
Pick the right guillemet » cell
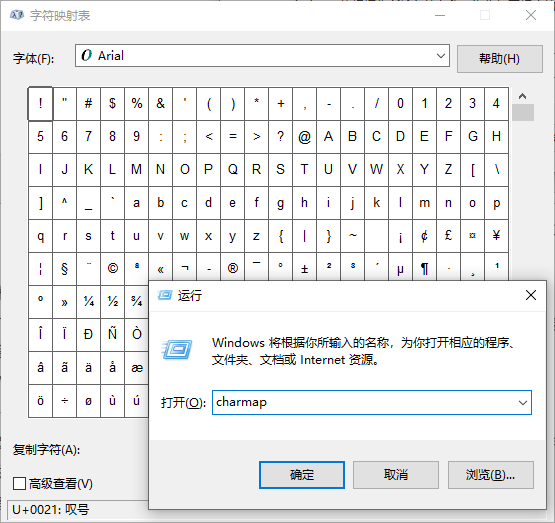(x=64, y=302)
